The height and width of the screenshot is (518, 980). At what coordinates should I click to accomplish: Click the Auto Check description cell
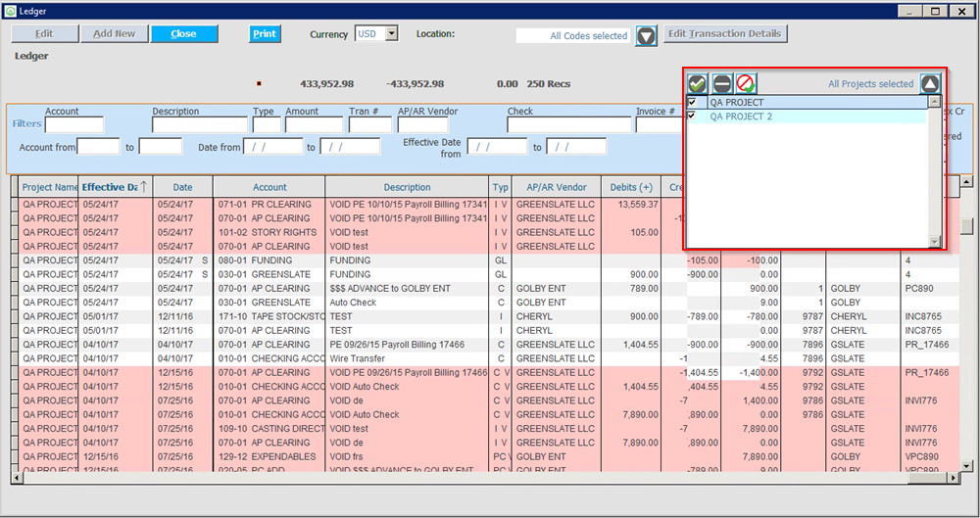(x=407, y=303)
